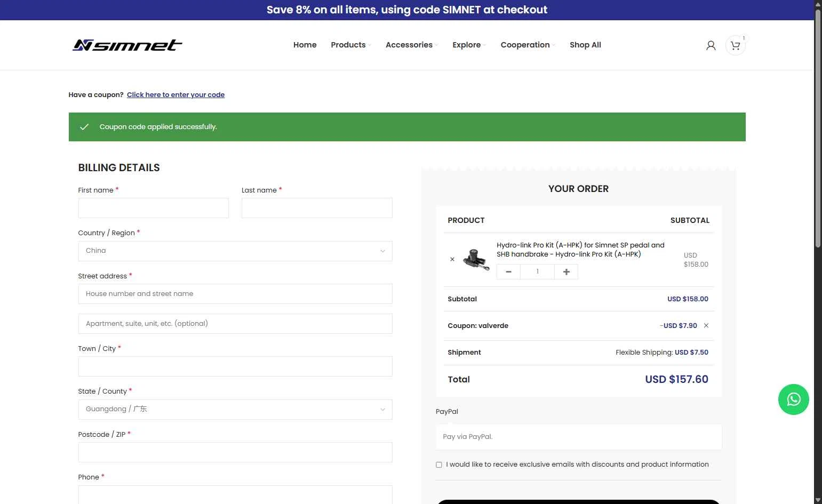
Task: Click the coupon discount -USD $7.90
Action: tap(679, 326)
